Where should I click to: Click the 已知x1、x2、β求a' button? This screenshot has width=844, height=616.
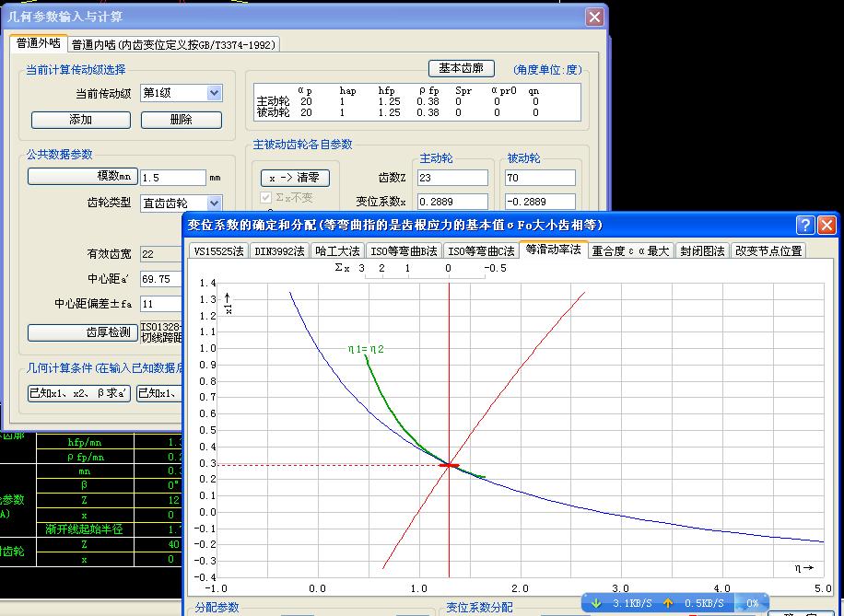[x=79, y=393]
